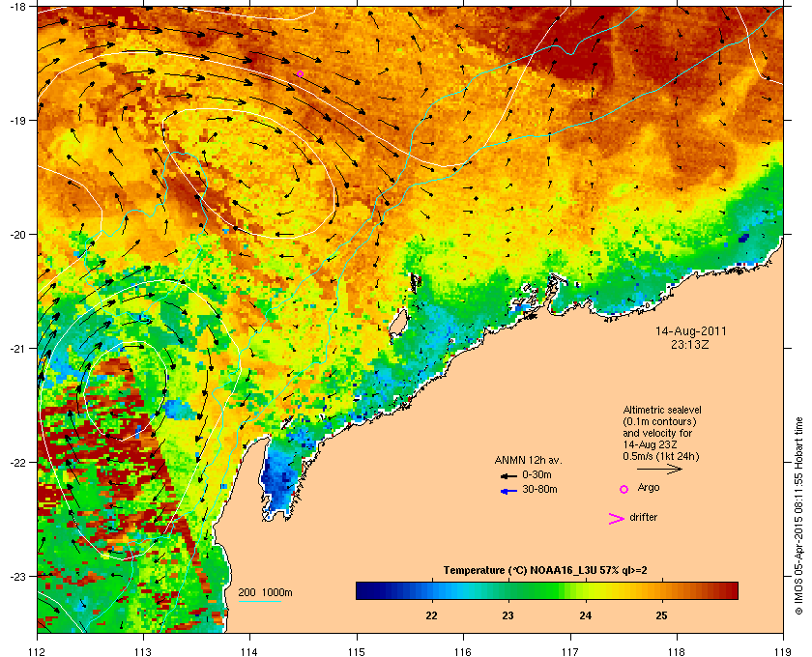Click the blue 30-80m arrow legend symbol
Image resolution: width=812 pixels, height=657 pixels.
tap(508, 491)
